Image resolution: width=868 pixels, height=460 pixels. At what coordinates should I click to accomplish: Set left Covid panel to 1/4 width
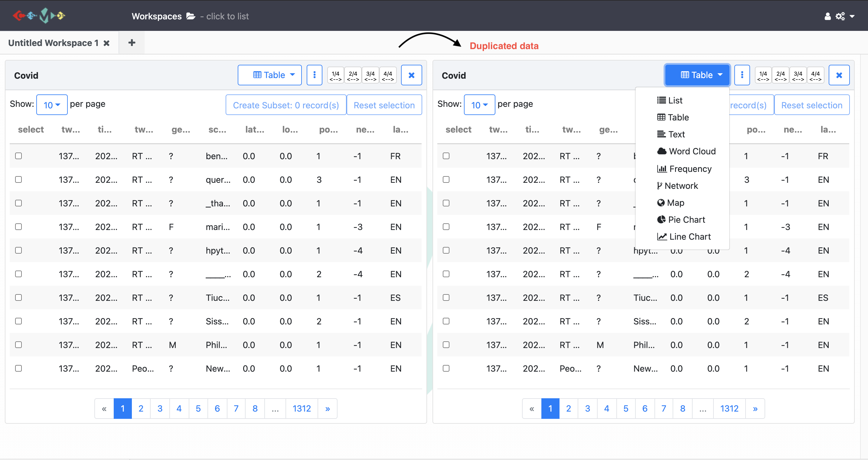tap(336, 75)
